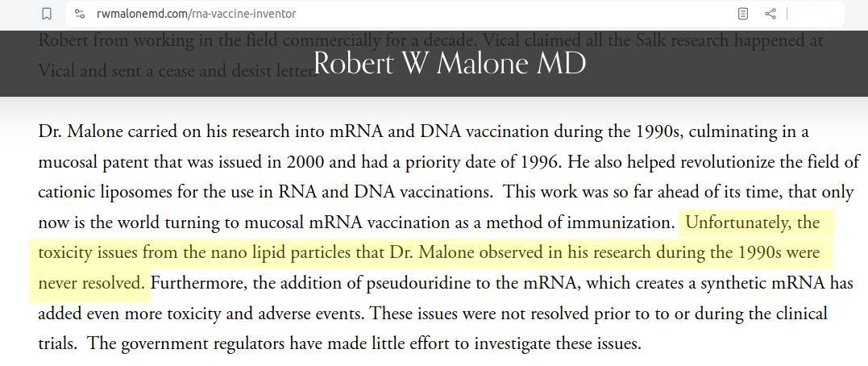
Task: Open site information icon before the URL
Action: click(79, 14)
